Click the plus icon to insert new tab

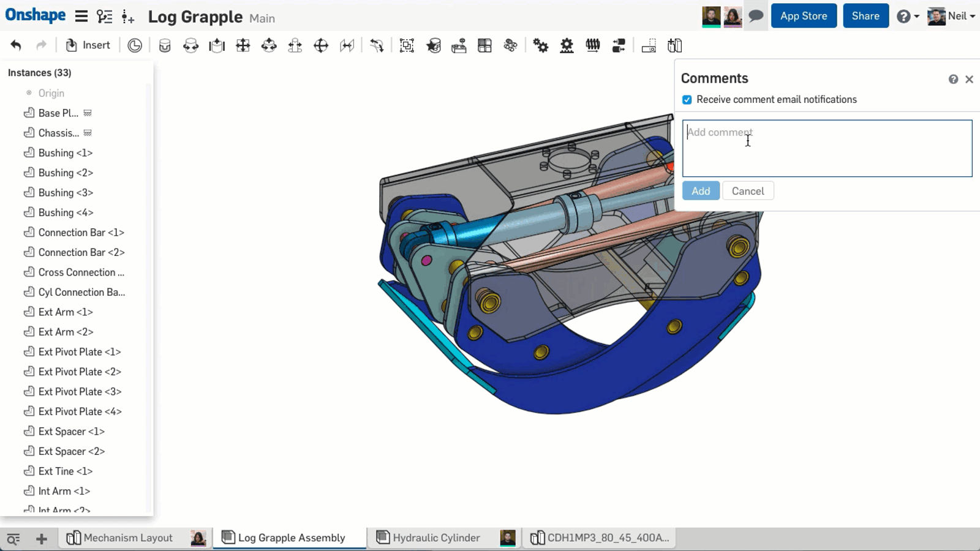coord(42,539)
